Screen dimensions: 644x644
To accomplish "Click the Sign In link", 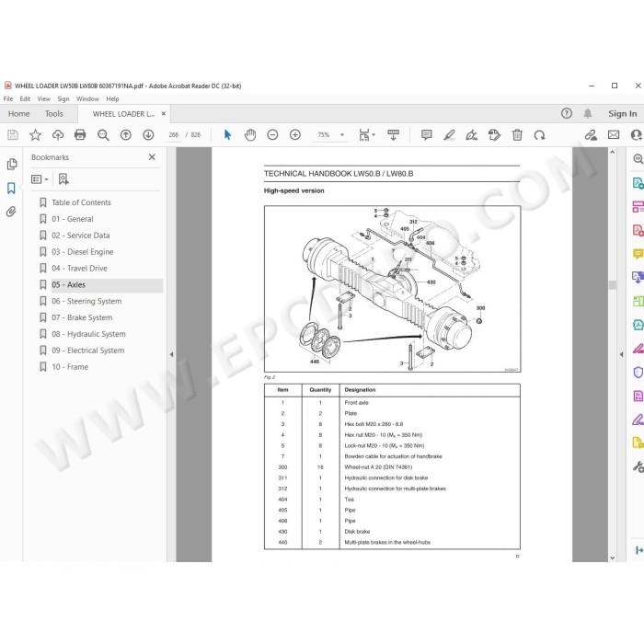I will click(623, 114).
